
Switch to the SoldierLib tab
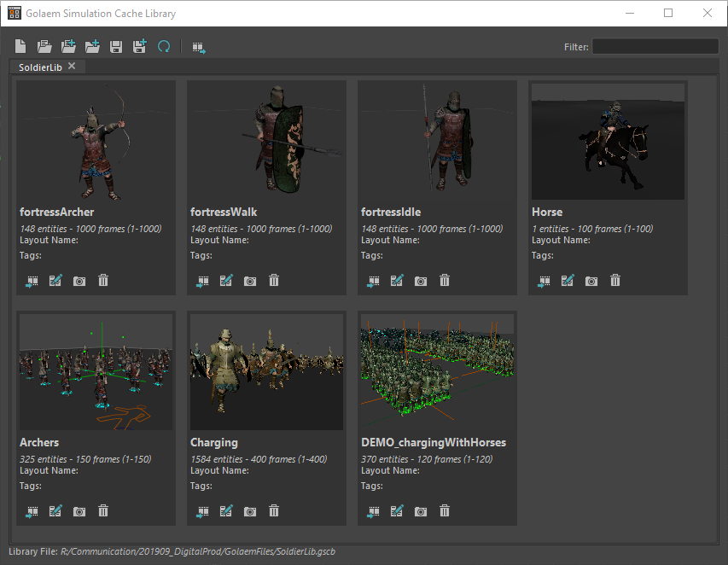coord(39,67)
